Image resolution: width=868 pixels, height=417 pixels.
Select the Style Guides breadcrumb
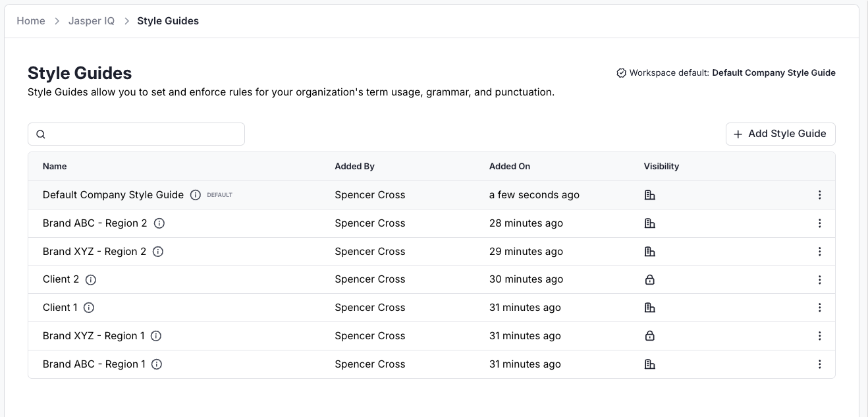pos(168,21)
